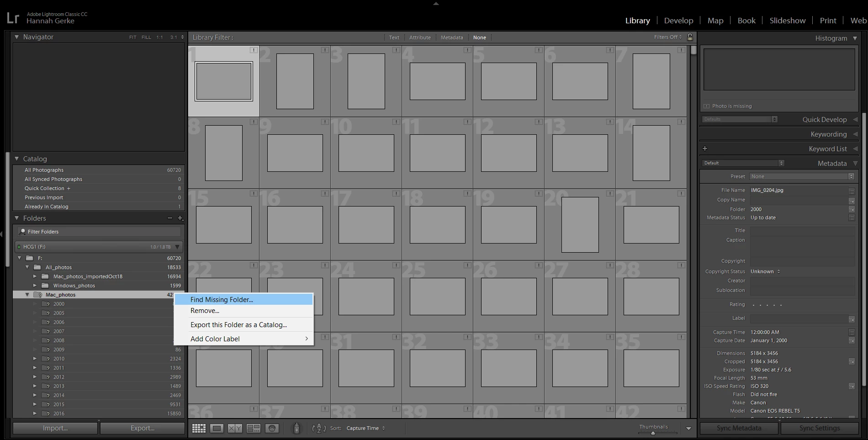The width and height of the screenshot is (868, 440).
Task: Open the Develop module tab
Action: click(x=678, y=21)
